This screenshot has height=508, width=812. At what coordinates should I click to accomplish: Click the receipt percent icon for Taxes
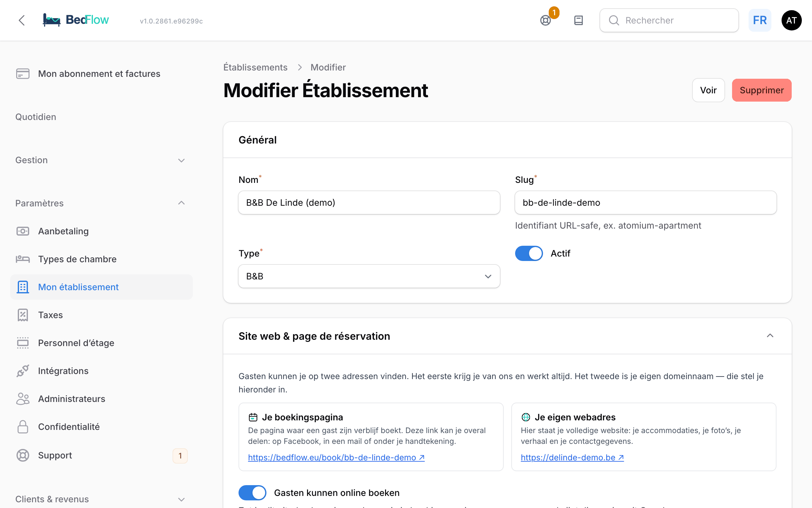point(23,315)
